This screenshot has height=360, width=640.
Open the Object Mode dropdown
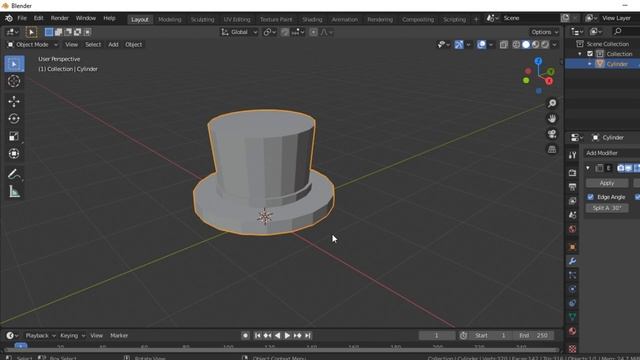(32, 44)
